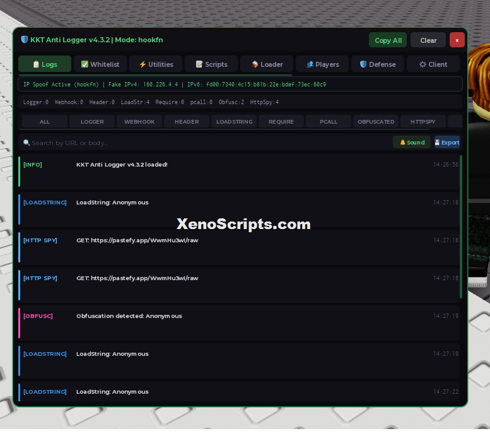Go to the Scripts tab

(211, 64)
